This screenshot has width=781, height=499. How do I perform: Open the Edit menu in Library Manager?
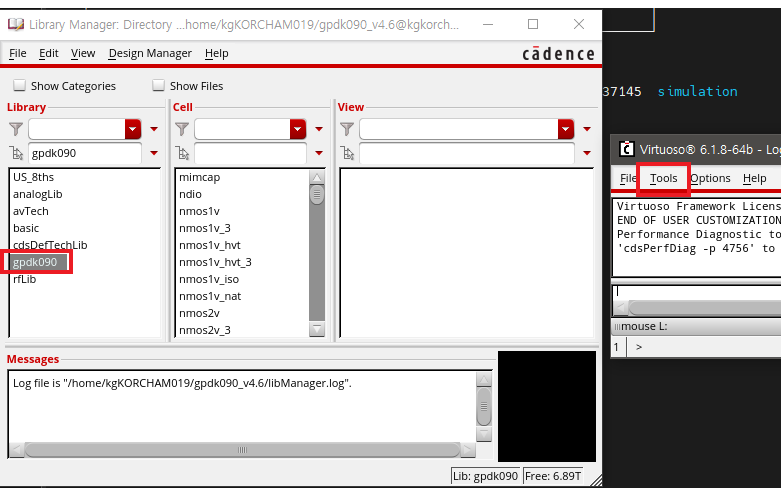(x=49, y=53)
